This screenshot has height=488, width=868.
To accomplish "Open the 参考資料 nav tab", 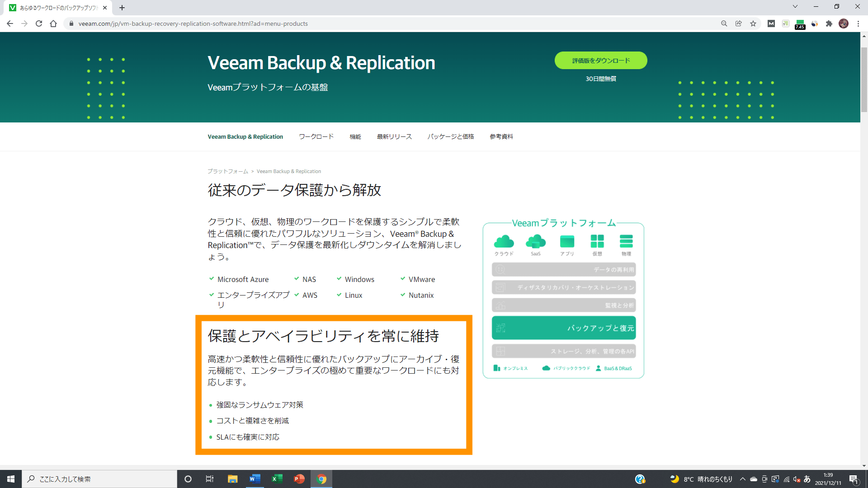I will [501, 136].
